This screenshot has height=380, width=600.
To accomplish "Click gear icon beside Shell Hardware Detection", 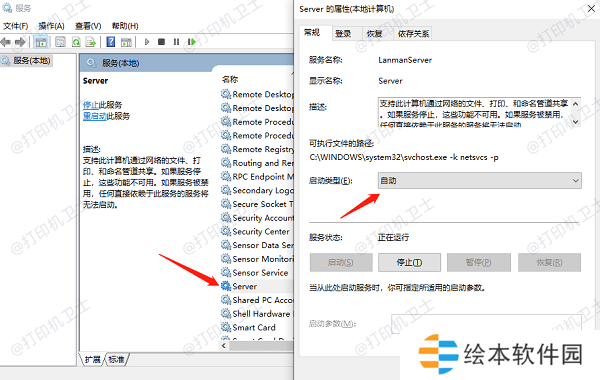I will (x=226, y=314).
